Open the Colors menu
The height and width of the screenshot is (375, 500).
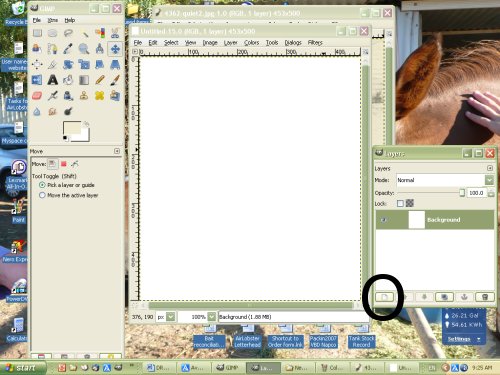coord(251,42)
